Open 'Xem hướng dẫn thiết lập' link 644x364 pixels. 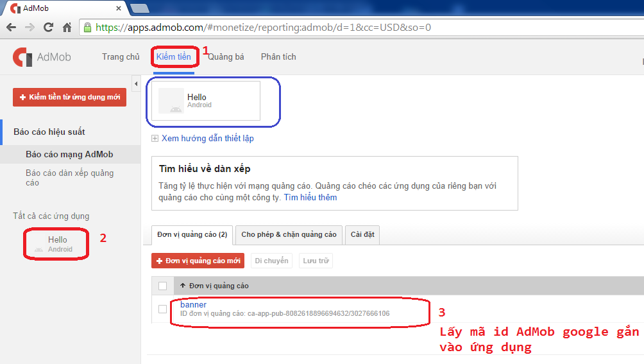point(208,139)
